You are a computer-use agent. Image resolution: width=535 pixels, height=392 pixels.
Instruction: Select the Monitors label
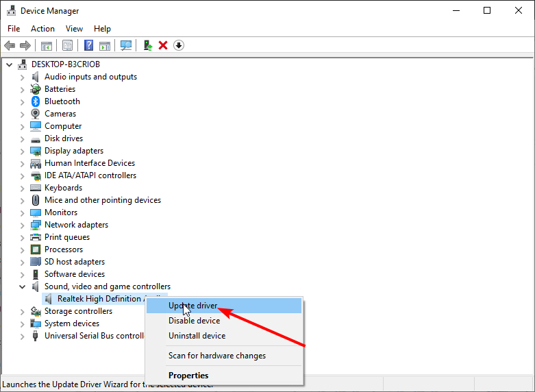click(x=61, y=212)
